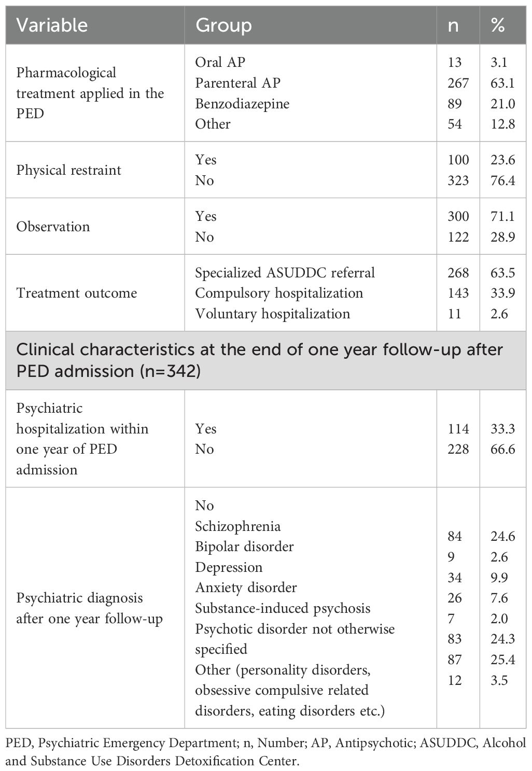Click the % column header

click(x=498, y=25)
